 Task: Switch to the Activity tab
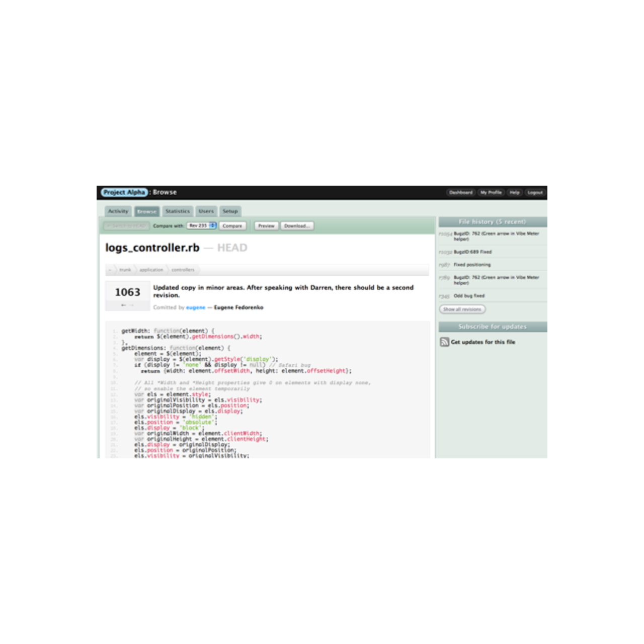(118, 211)
